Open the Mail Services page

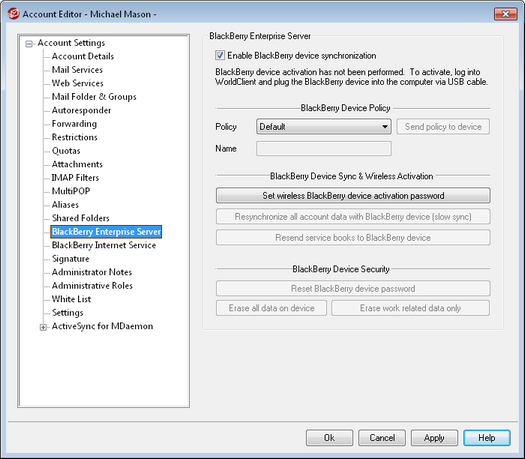[77, 70]
